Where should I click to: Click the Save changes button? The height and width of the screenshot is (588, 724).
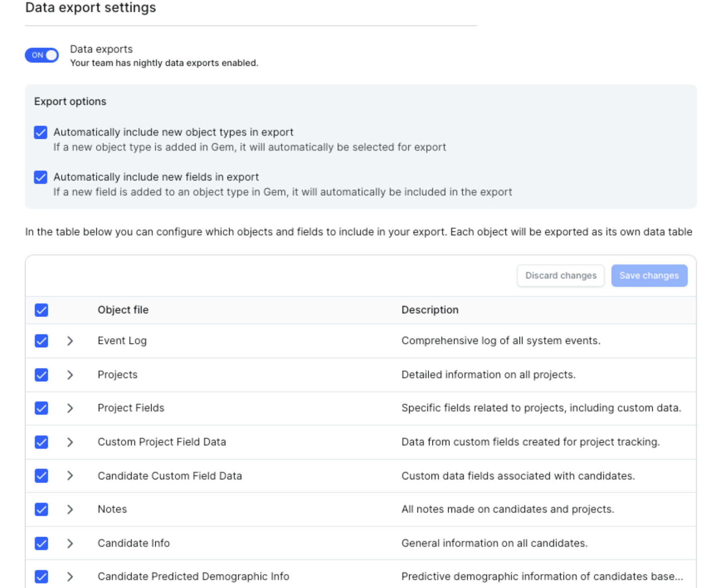(x=649, y=276)
